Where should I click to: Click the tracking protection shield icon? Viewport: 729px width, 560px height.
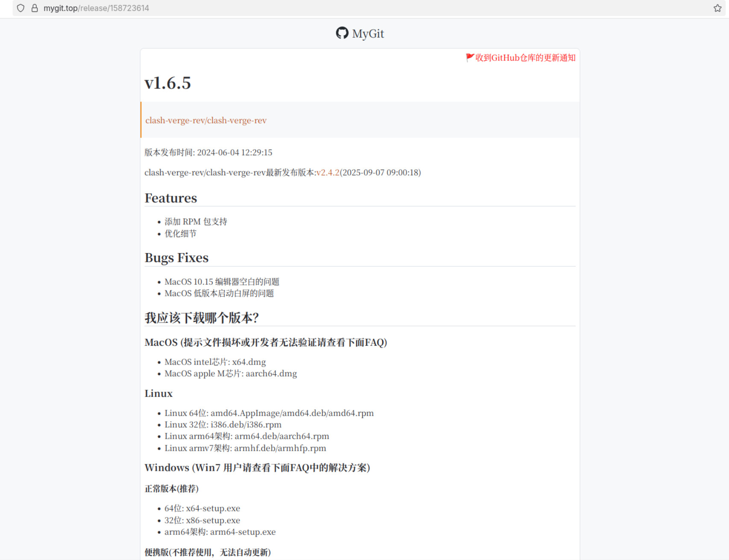[20, 8]
